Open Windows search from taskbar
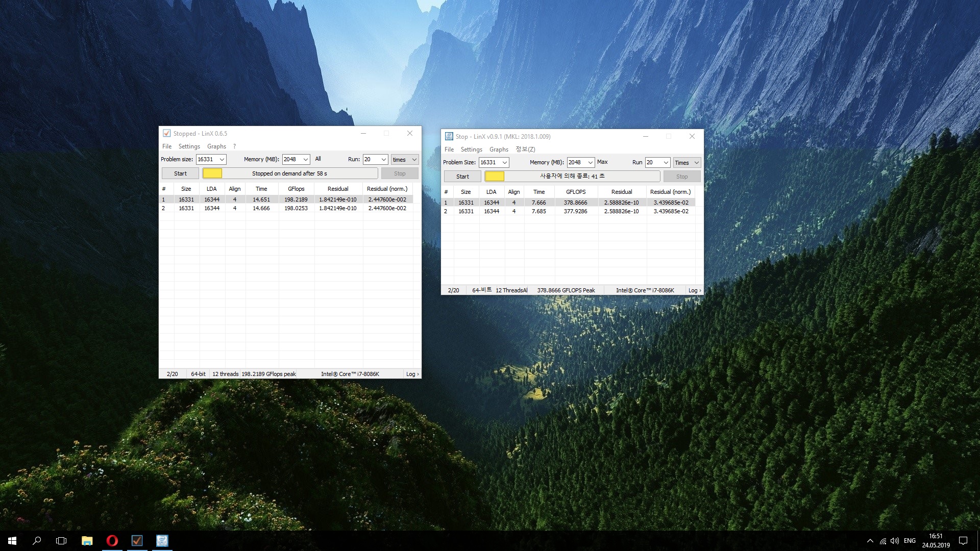This screenshot has height=551, width=980. click(37, 541)
